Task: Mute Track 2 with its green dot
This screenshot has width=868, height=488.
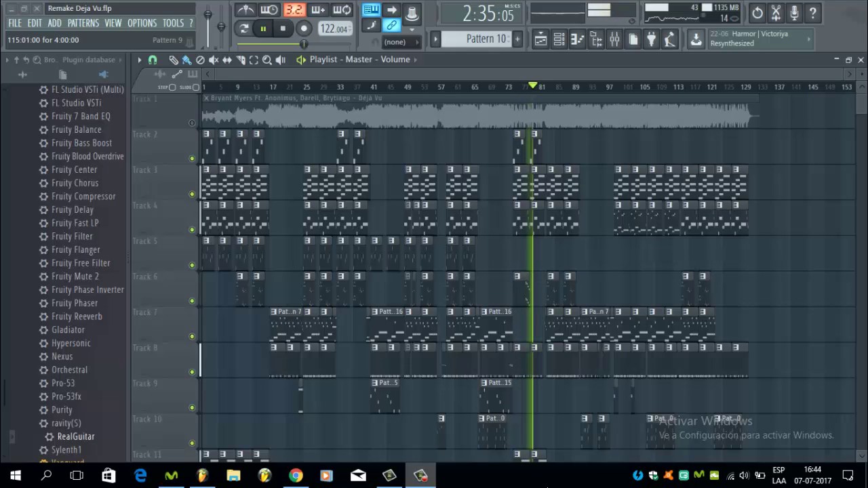Action: click(x=192, y=159)
